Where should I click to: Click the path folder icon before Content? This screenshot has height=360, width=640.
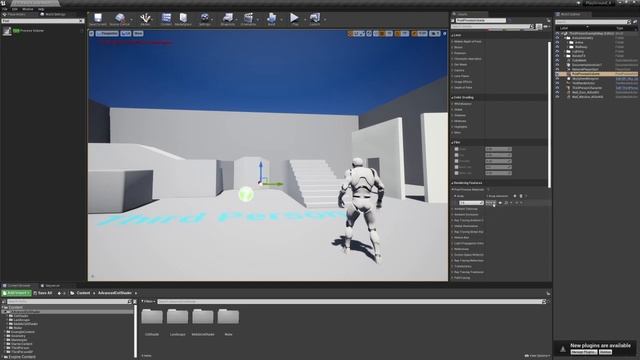point(72,293)
